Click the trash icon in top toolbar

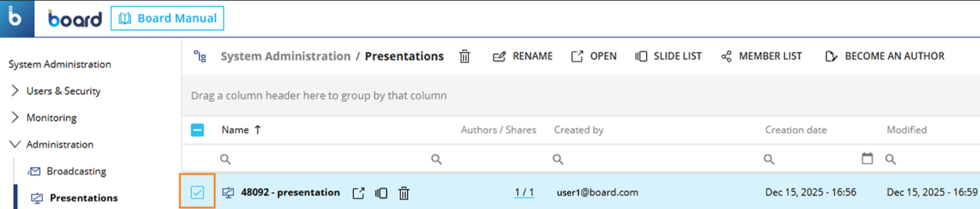point(465,56)
